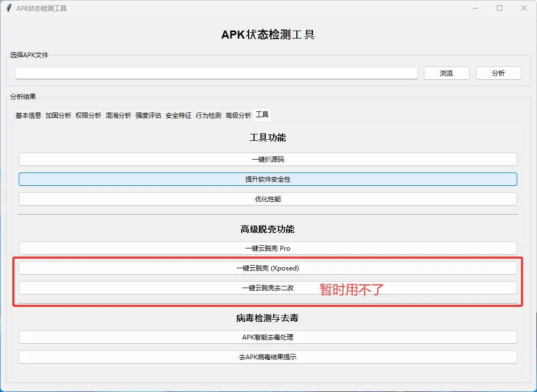Click inside the APK file path input field
This screenshot has height=392, width=537.
point(214,73)
